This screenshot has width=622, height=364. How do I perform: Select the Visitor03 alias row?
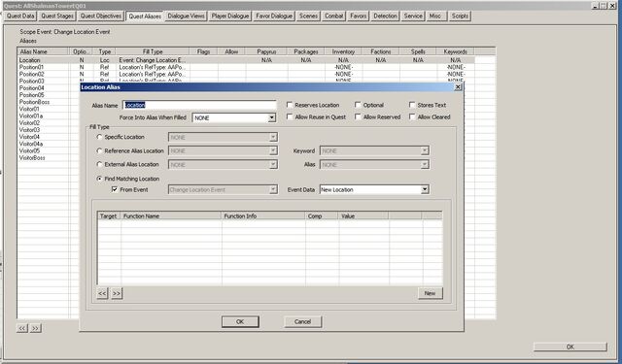pyautogui.click(x=29, y=130)
